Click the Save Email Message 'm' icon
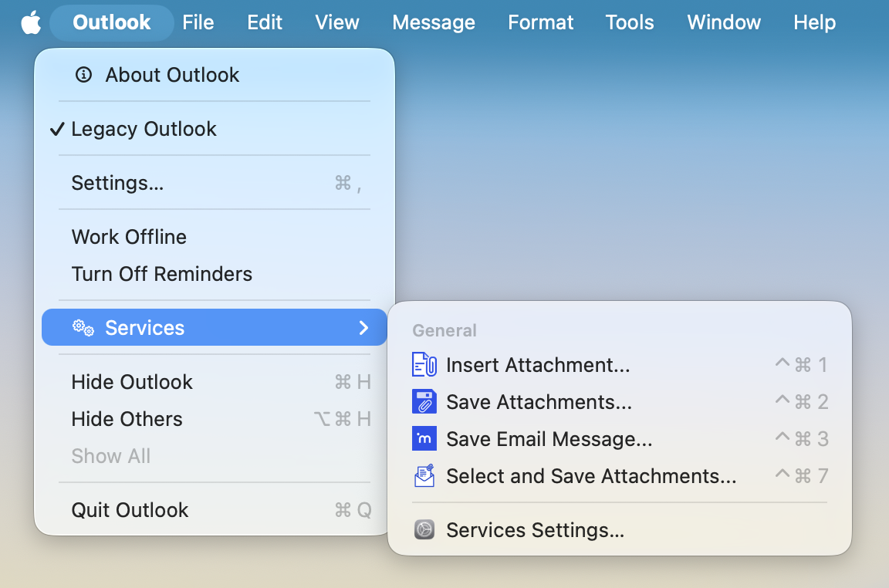 [424, 438]
